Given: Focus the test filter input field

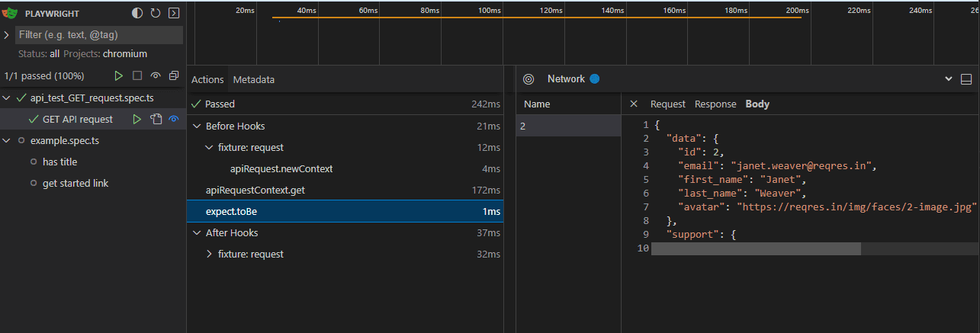Looking at the screenshot, I should click(99, 35).
